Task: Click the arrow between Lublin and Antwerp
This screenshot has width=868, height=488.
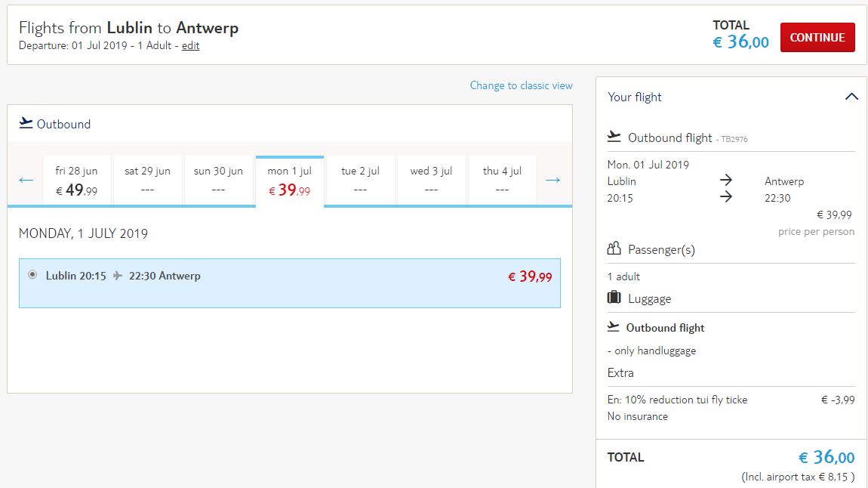Action: click(726, 180)
